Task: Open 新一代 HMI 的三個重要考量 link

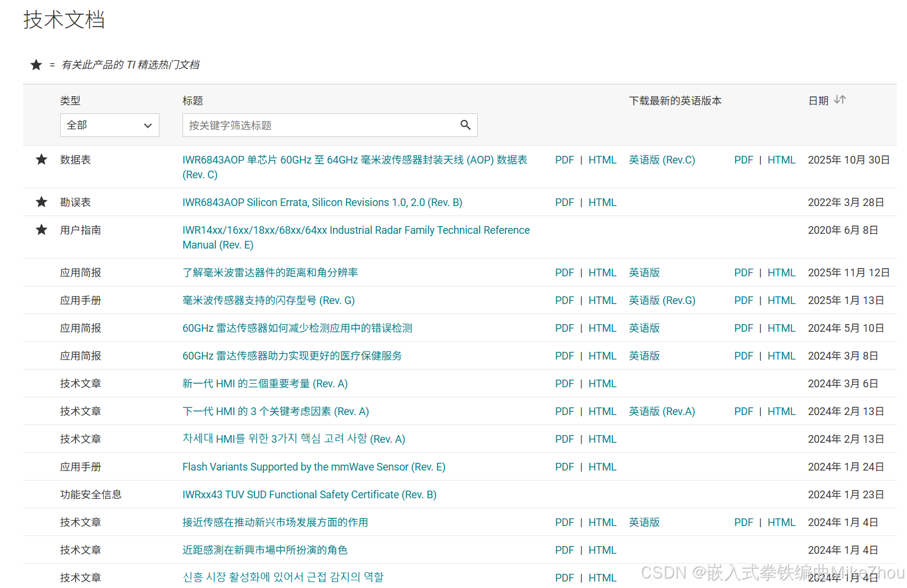Action: tap(265, 384)
